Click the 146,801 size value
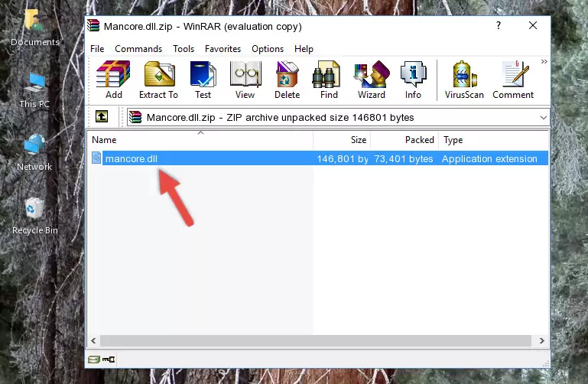This screenshot has width=588, height=384. click(x=343, y=158)
